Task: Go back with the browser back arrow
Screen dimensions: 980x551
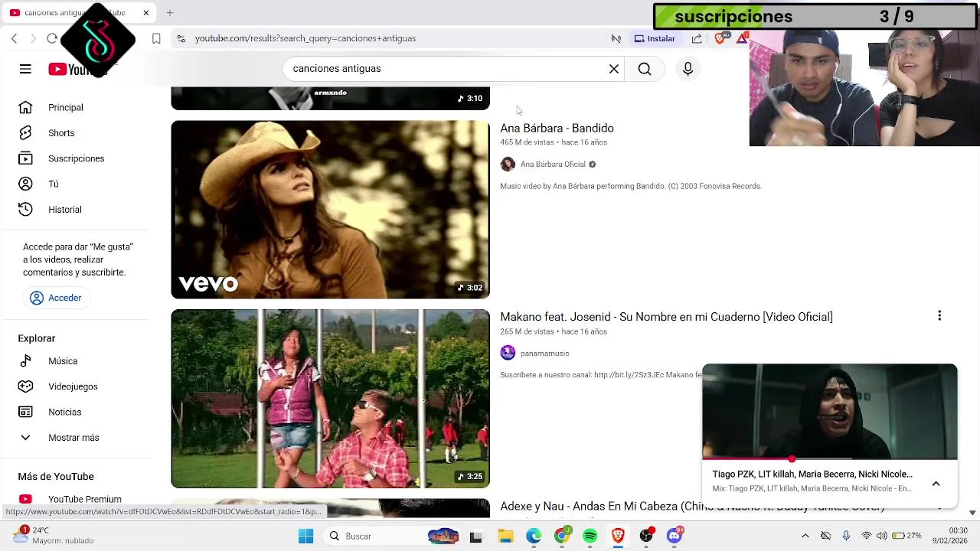Action: point(15,38)
